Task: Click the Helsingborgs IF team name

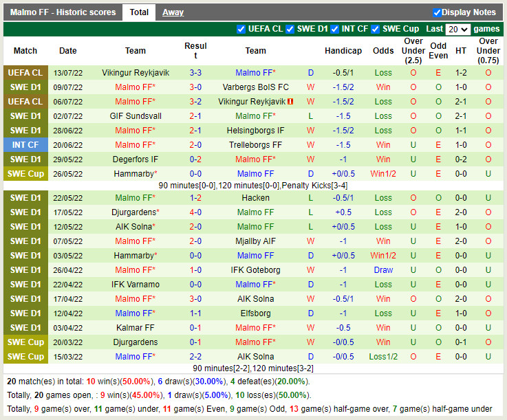Action: [255, 131]
